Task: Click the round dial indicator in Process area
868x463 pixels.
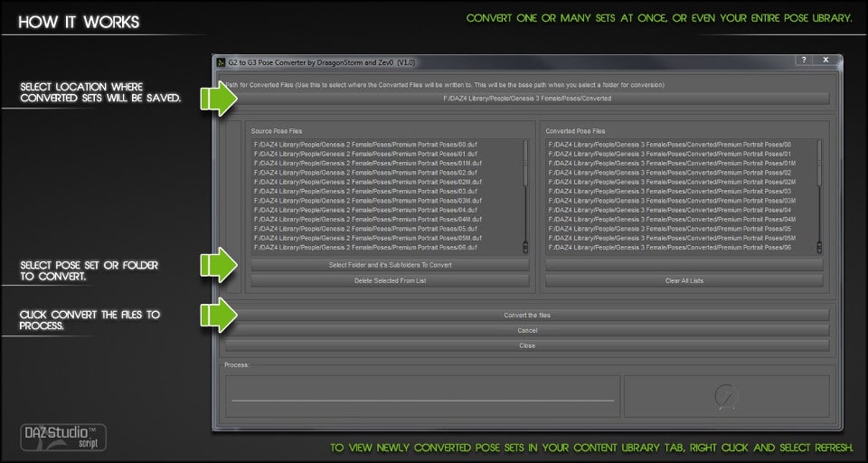Action: 726,397
